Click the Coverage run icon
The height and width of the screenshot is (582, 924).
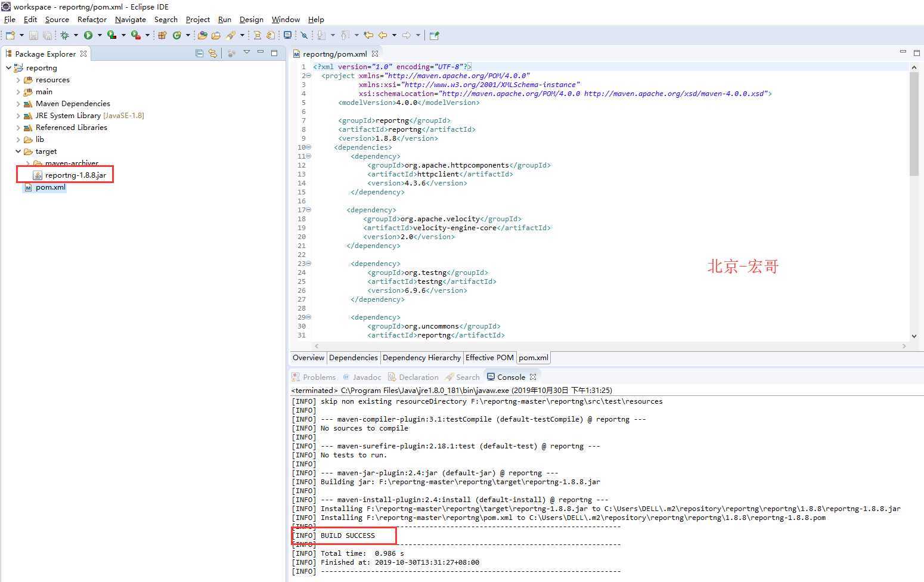click(x=111, y=35)
